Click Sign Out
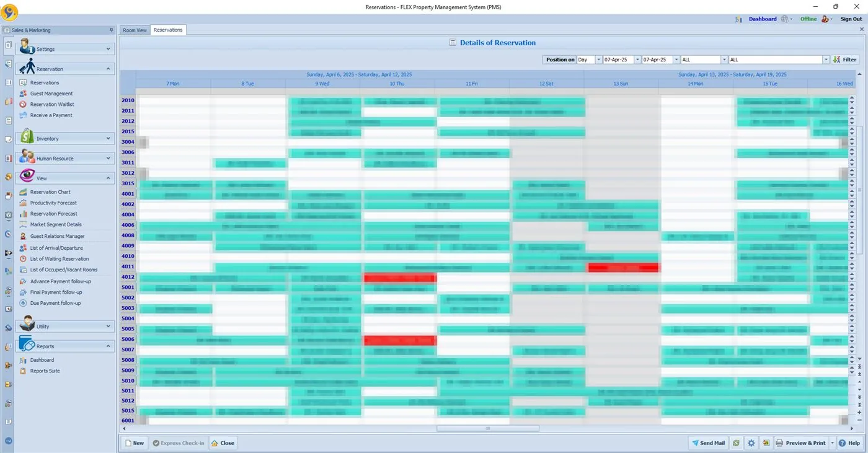 [x=851, y=19]
